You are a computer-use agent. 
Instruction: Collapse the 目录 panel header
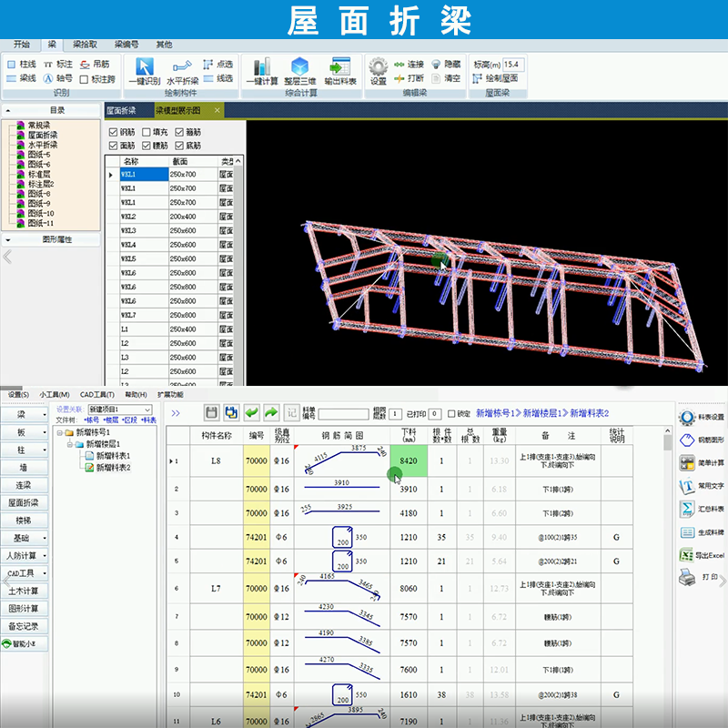tap(51, 110)
